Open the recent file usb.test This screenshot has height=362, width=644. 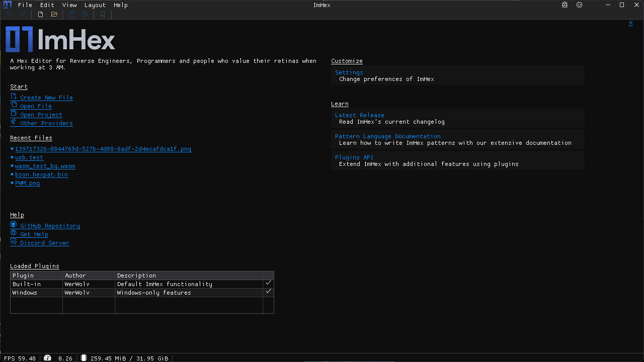pos(29,157)
